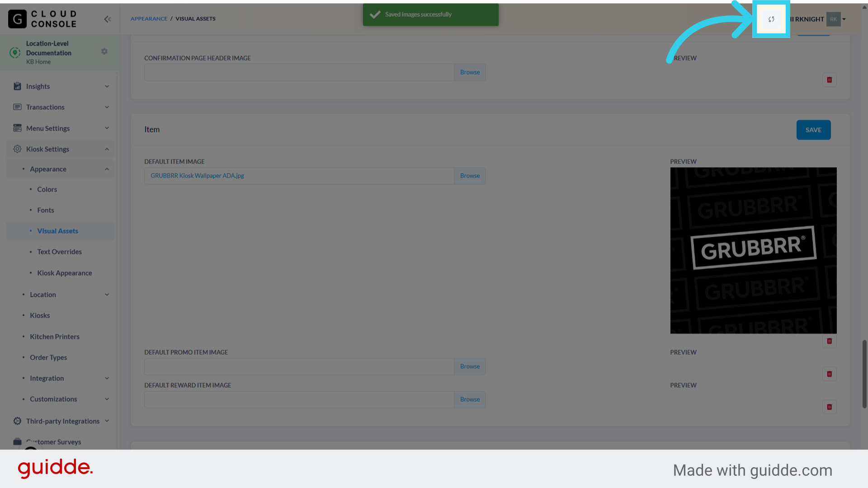Screen dimensions: 868x488
Task: Collapse the Appearance submenu chevron
Action: (x=107, y=169)
